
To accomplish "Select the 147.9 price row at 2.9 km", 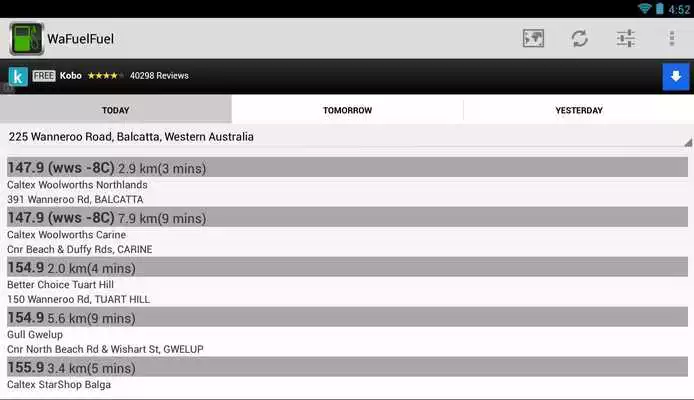I will click(x=347, y=167).
